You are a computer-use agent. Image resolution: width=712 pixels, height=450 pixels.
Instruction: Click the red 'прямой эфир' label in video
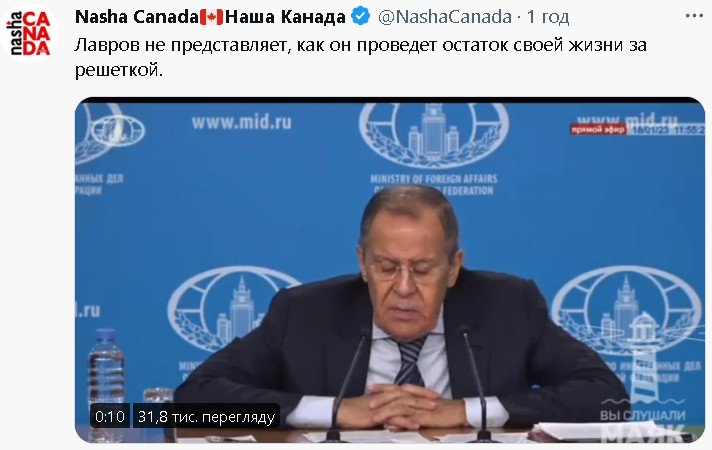[x=598, y=130]
